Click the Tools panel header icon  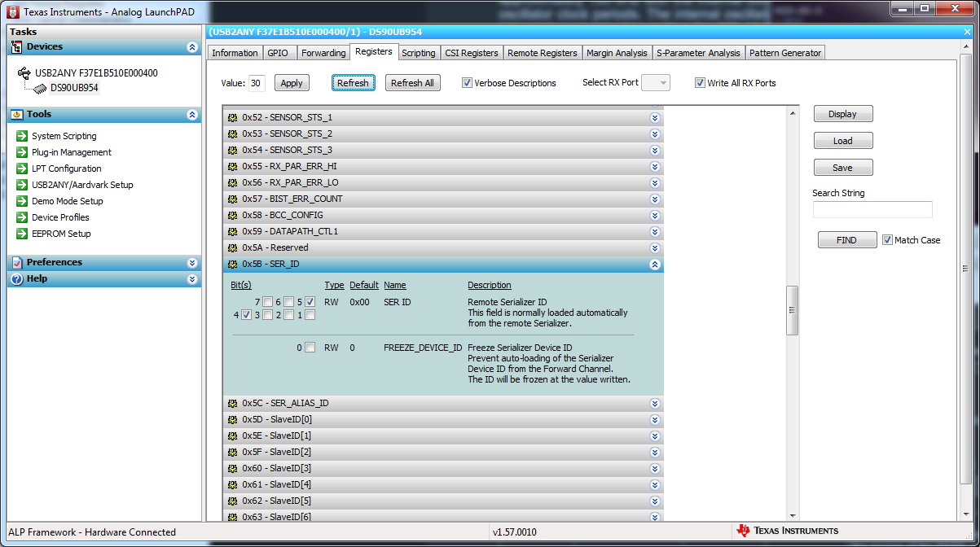point(17,115)
